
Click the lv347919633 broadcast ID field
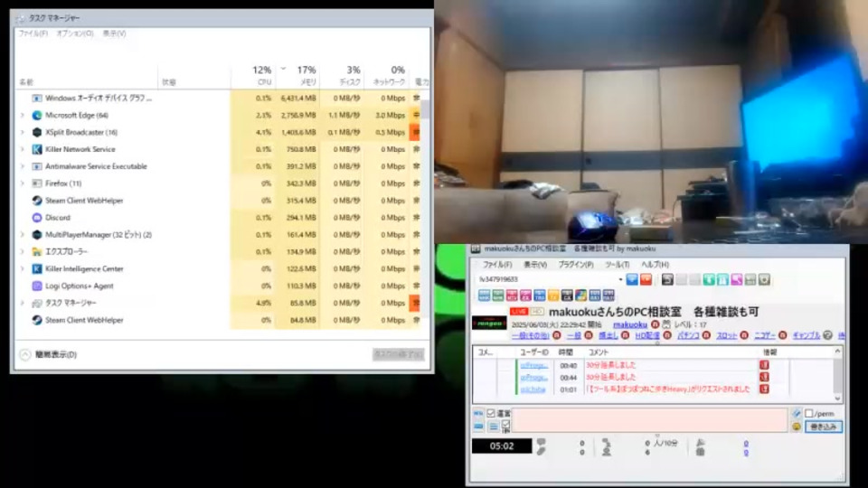[546, 279]
